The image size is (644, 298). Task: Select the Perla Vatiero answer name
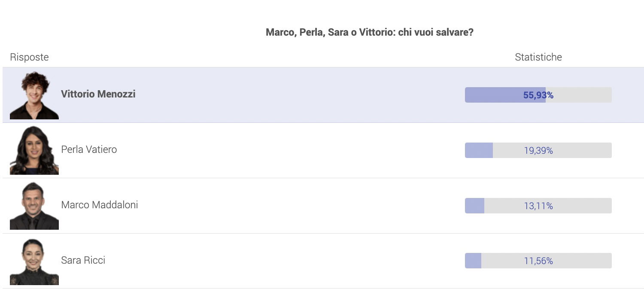tap(89, 149)
